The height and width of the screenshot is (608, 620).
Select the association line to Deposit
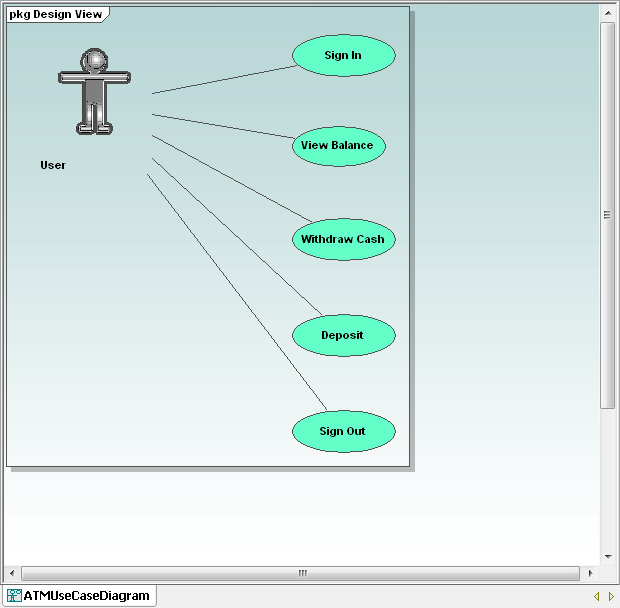coord(237,236)
